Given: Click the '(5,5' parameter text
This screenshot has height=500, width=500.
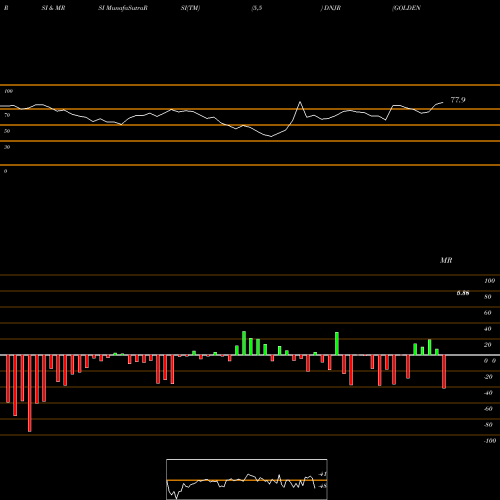Looking at the screenshot, I should click(257, 8).
